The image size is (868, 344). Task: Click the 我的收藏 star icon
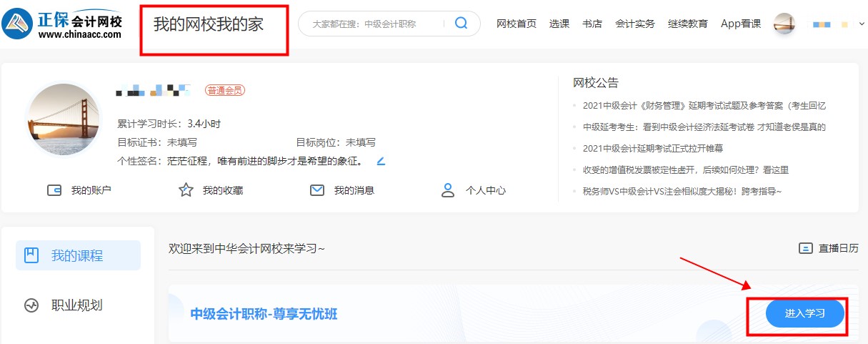tap(186, 190)
